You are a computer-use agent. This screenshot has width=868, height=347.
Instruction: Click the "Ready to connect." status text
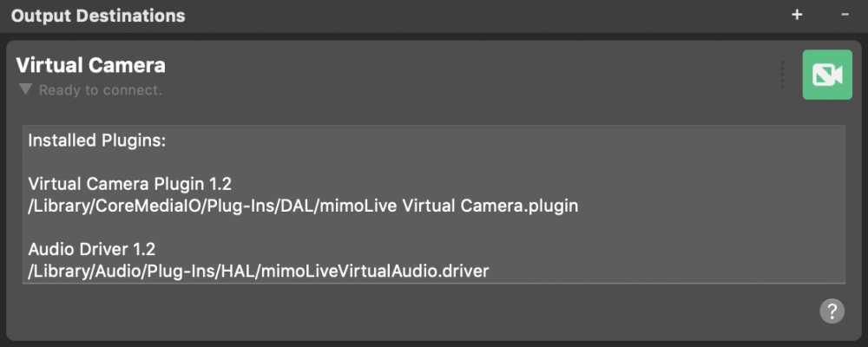click(x=100, y=90)
